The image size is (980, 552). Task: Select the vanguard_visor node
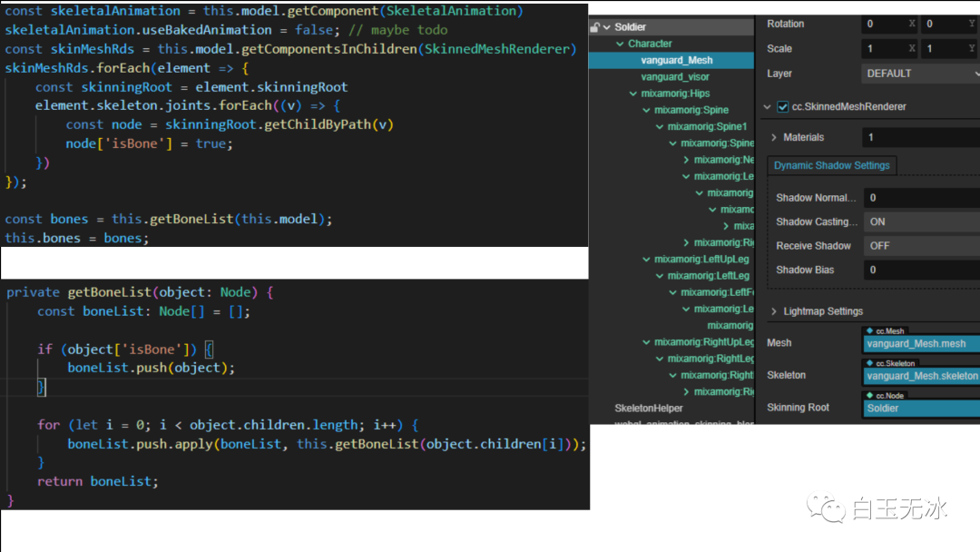point(675,77)
